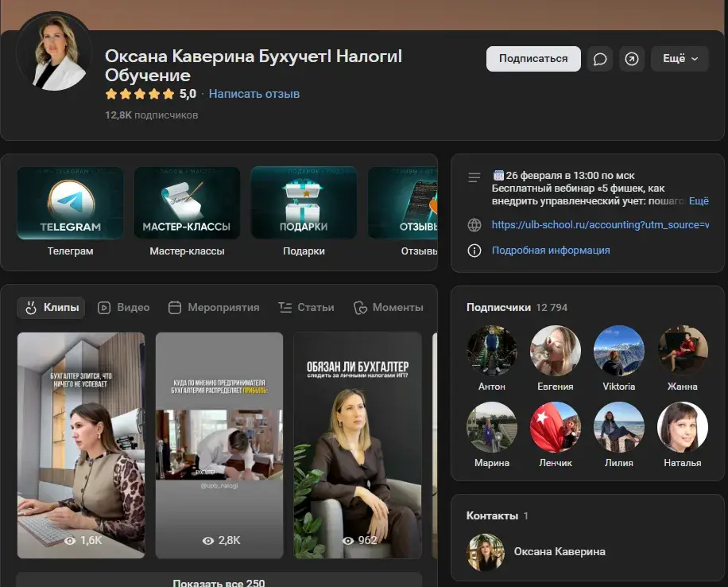Open subscriber Лилия's avatar
The width and height of the screenshot is (728, 587).
pyautogui.click(x=619, y=427)
